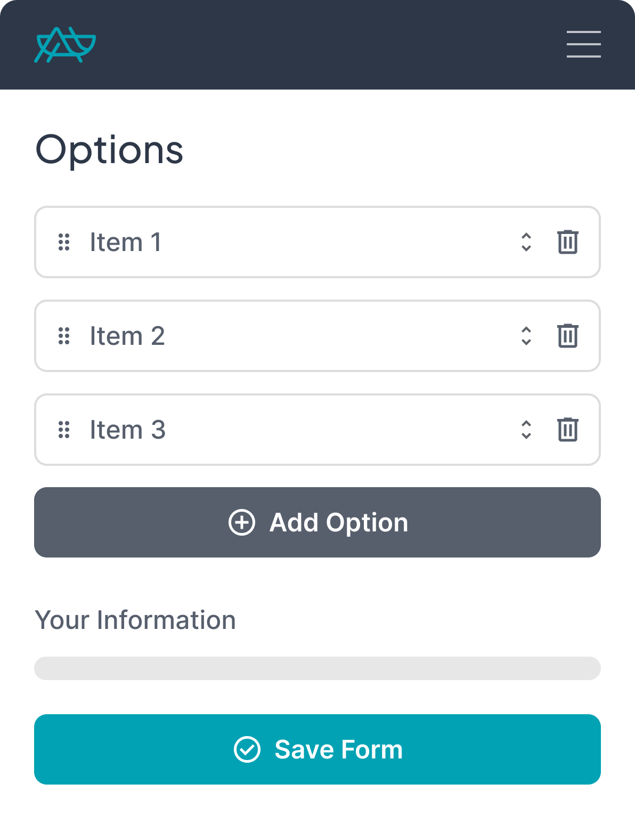The width and height of the screenshot is (635, 840).
Task: Click the checkmark icon inside Save Form
Action: coord(247,749)
